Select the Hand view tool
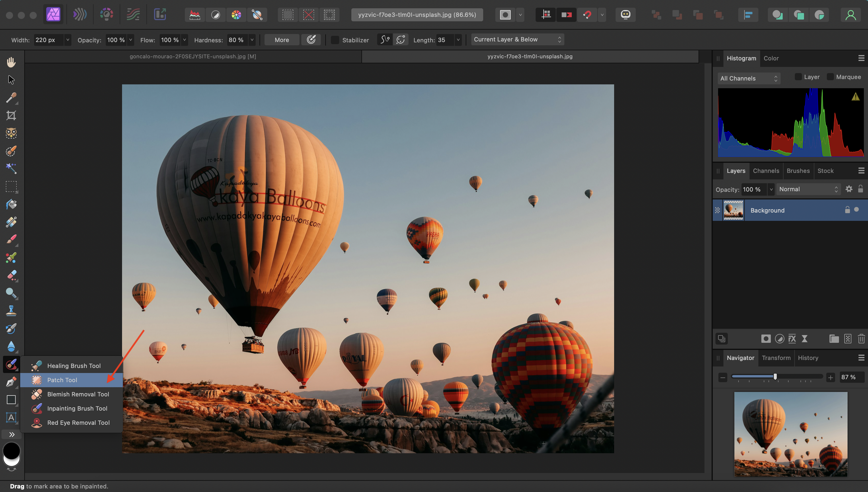Viewport: 868px width, 492px height. 11,62
